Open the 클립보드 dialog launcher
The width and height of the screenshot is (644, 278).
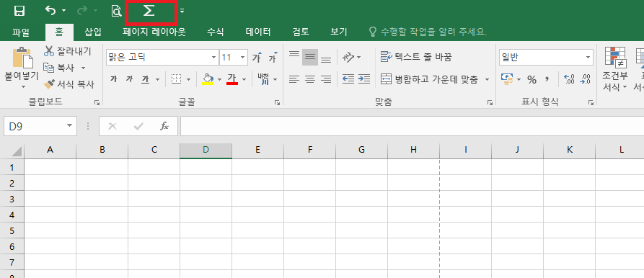pos(97,102)
